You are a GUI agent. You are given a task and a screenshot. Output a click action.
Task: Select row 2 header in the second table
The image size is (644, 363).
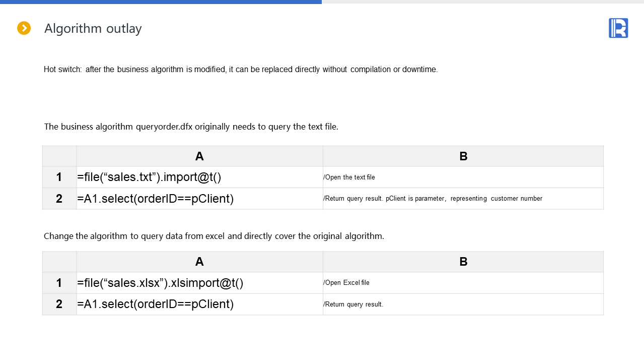59,304
